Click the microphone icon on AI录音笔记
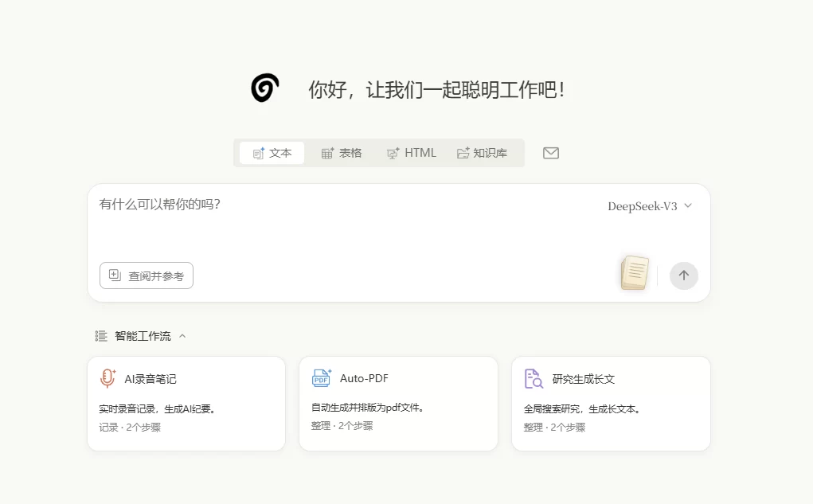The width and height of the screenshot is (813, 504). [107, 379]
